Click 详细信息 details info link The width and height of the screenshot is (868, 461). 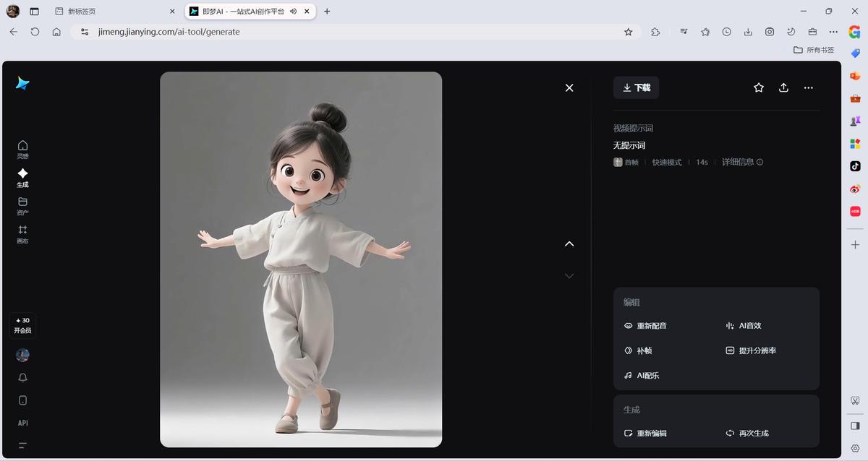pos(742,162)
